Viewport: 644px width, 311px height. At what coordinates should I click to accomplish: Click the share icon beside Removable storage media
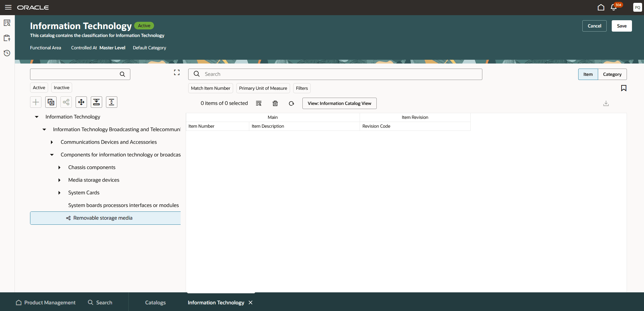tap(68, 218)
